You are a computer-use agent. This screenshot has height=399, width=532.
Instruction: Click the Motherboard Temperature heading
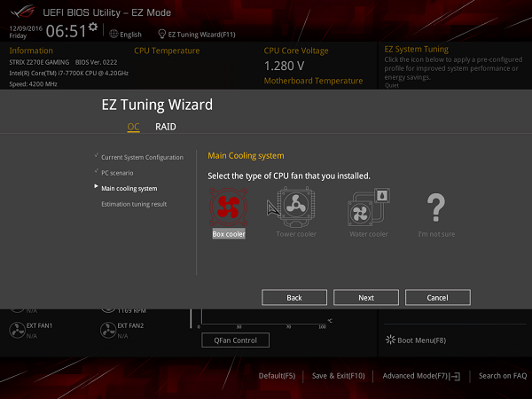(313, 81)
